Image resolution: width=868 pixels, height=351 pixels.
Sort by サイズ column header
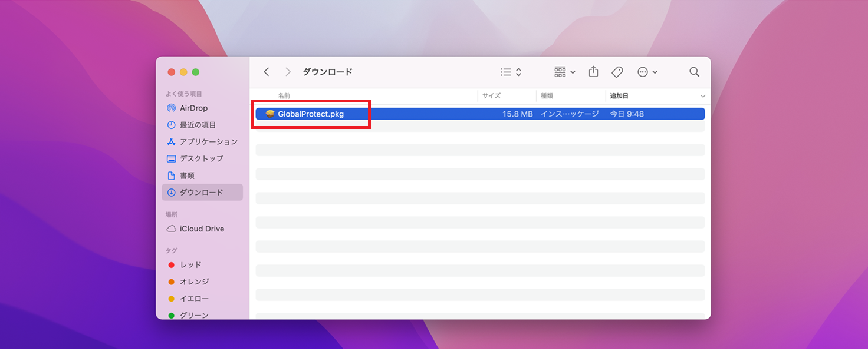click(x=491, y=95)
